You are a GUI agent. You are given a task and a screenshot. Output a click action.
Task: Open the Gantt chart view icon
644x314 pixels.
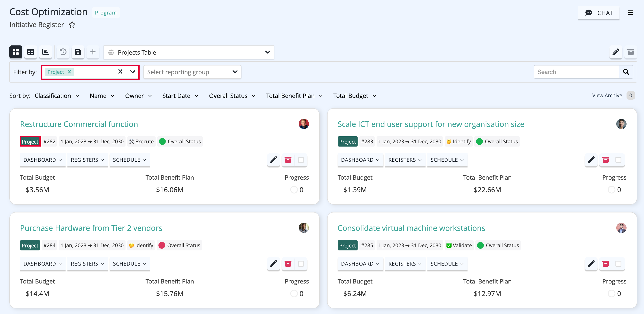46,52
